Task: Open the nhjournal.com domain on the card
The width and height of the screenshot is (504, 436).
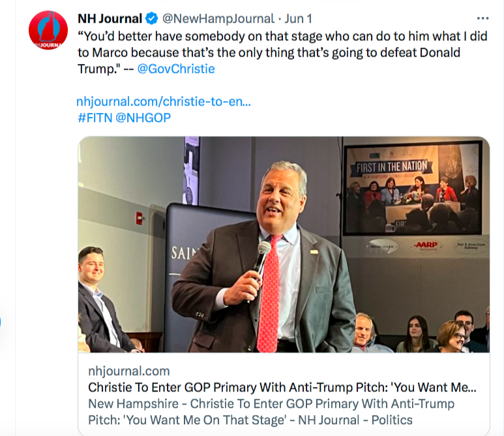Action: (128, 371)
